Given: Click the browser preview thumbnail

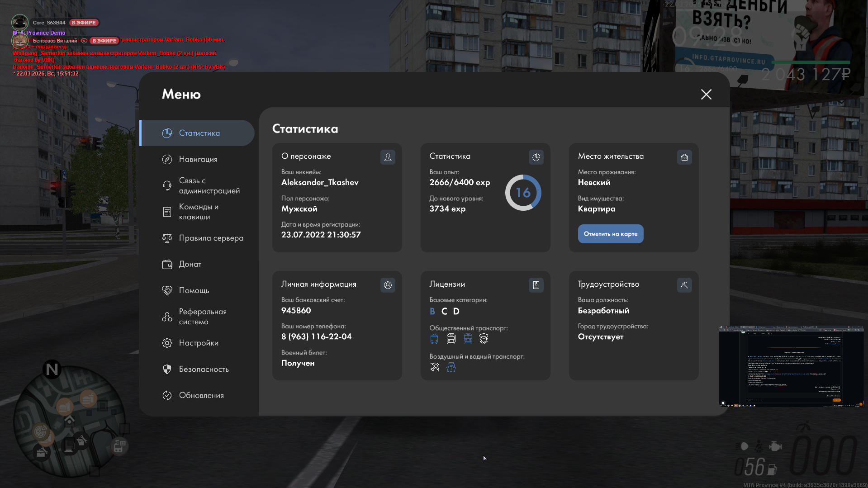Looking at the screenshot, I should point(791,366).
